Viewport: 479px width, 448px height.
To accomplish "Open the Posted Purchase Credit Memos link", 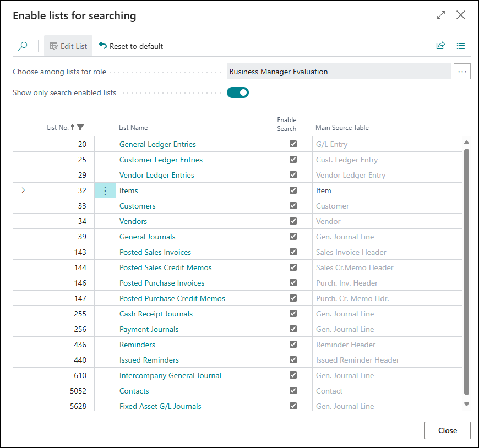I will [x=172, y=298].
